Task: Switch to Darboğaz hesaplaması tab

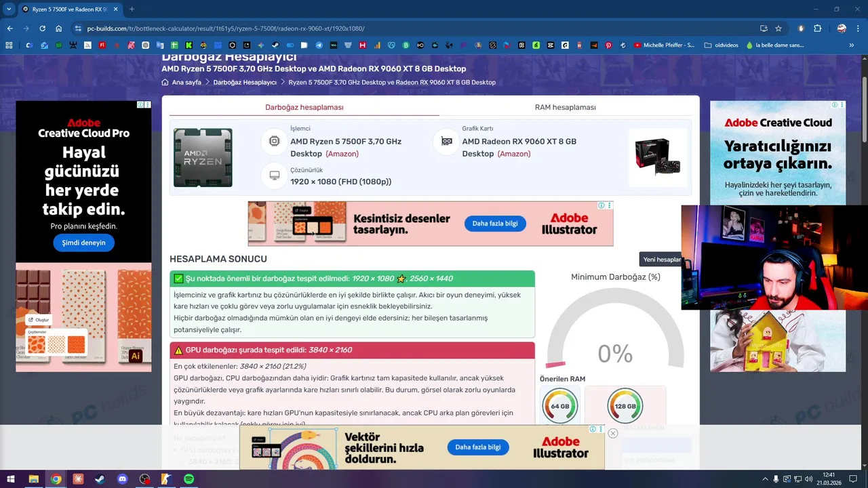Action: (304, 107)
